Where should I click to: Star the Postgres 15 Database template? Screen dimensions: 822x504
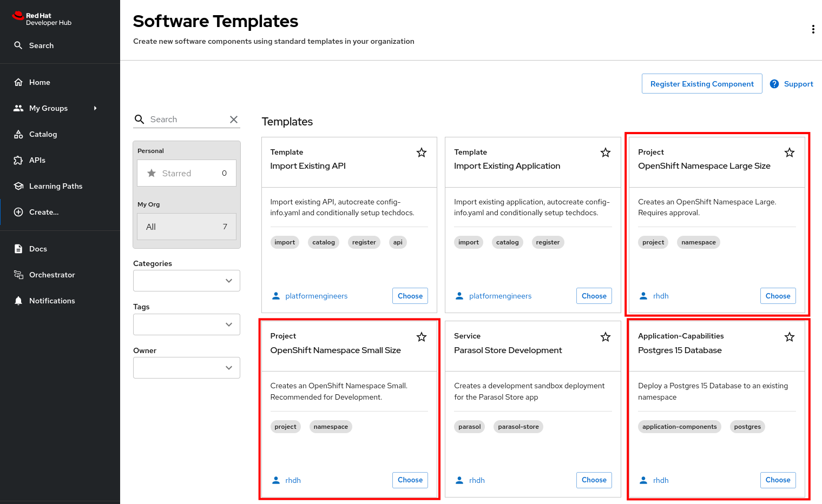(790, 337)
